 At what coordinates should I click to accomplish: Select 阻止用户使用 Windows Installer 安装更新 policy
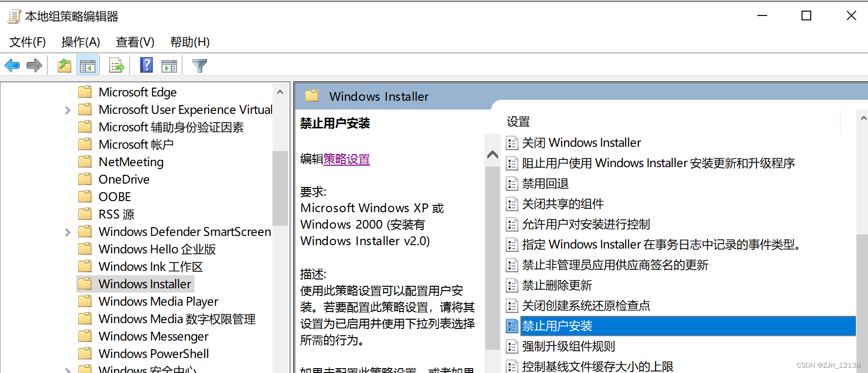pyautogui.click(x=658, y=163)
